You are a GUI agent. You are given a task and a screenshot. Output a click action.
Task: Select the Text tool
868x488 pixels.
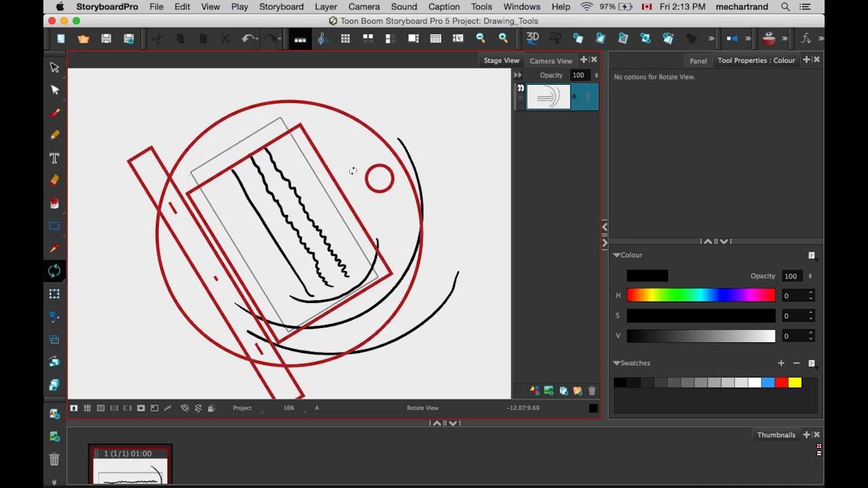pos(54,158)
